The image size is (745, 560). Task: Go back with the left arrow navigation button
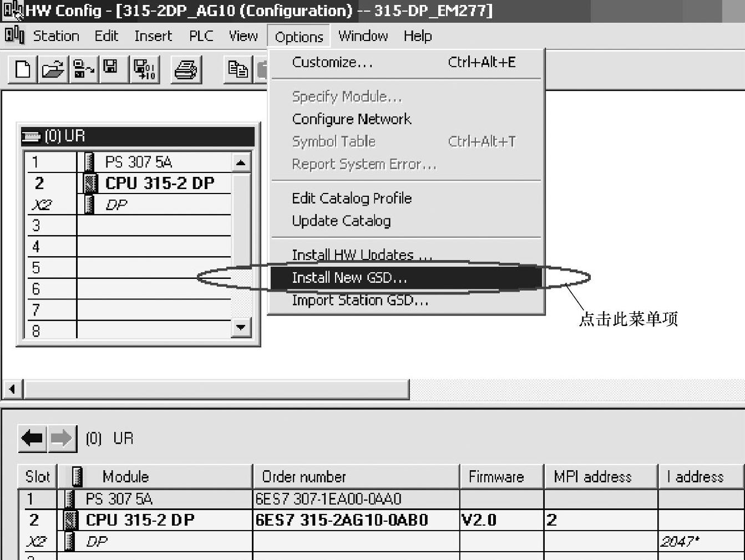click(32, 439)
